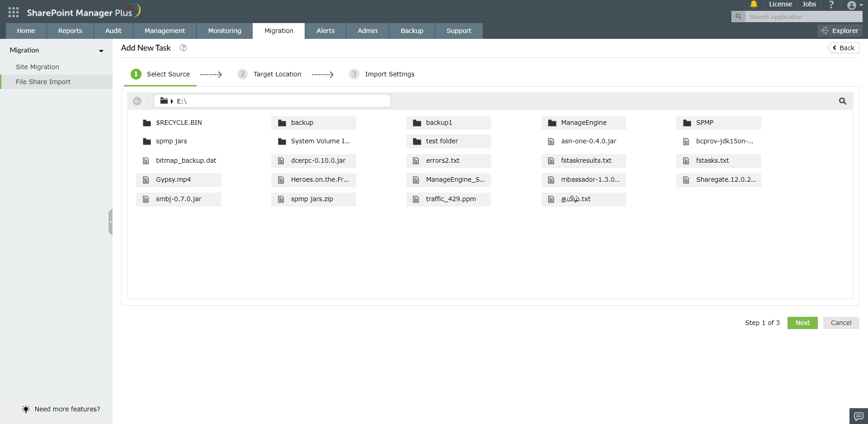Select the fstasks.txt file name
This screenshot has width=868, height=424.
712,160
